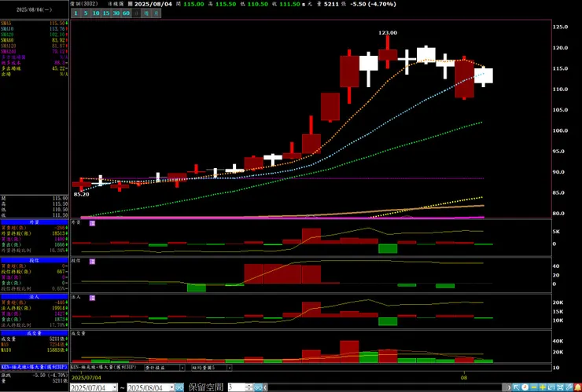Image resolution: width=582 pixels, height=392 pixels.
Task: Select the daily (日) chart period
Action: pyautogui.click(x=136, y=13)
